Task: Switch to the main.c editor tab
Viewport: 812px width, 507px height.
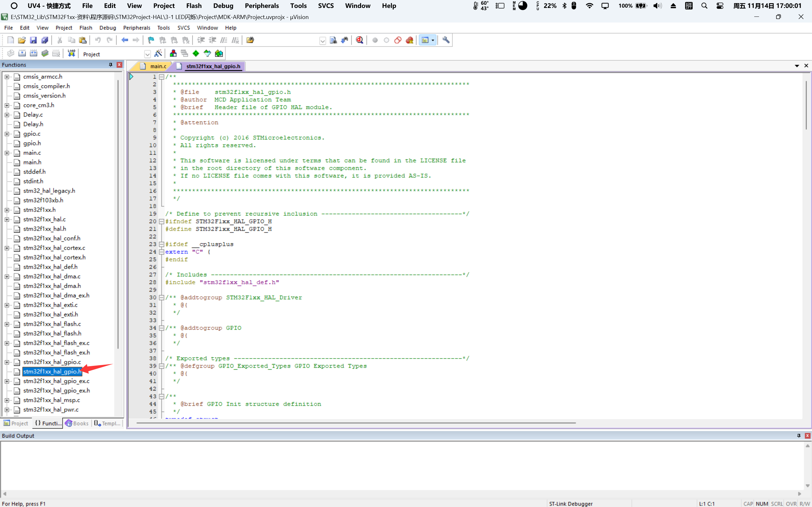Action: pyautogui.click(x=158, y=66)
